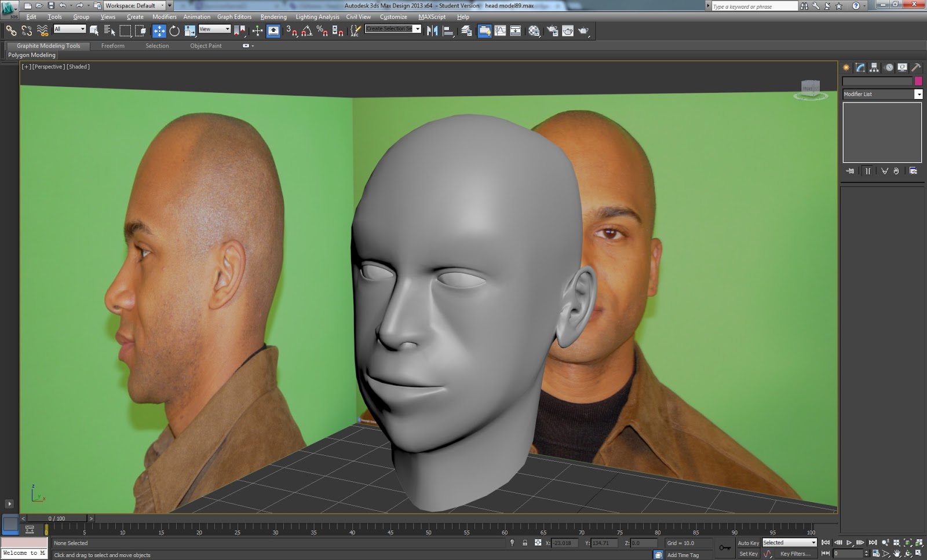927x560 pixels.
Task: Select the Select and Rotate tool
Action: click(174, 31)
